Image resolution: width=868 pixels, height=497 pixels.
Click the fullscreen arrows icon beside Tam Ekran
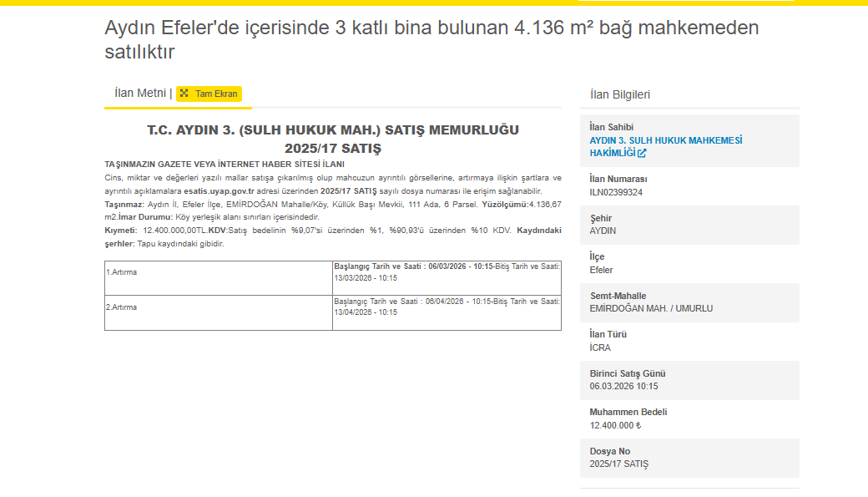184,94
